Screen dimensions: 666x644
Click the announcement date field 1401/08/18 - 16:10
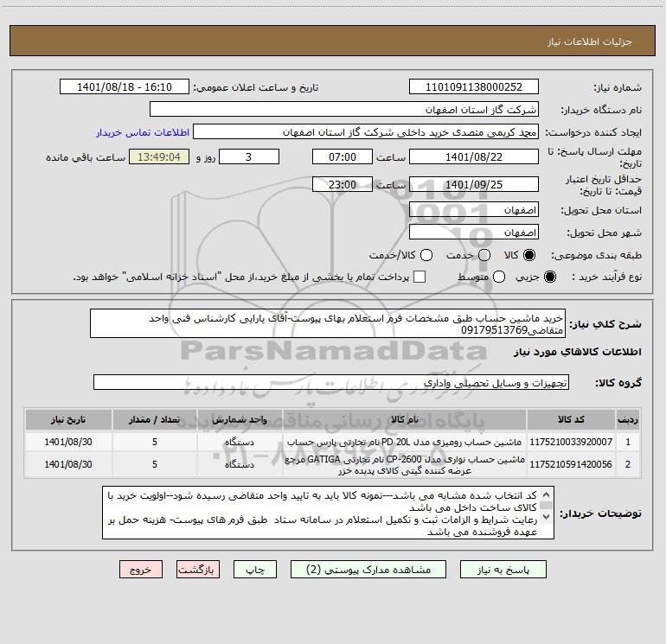click(x=125, y=87)
